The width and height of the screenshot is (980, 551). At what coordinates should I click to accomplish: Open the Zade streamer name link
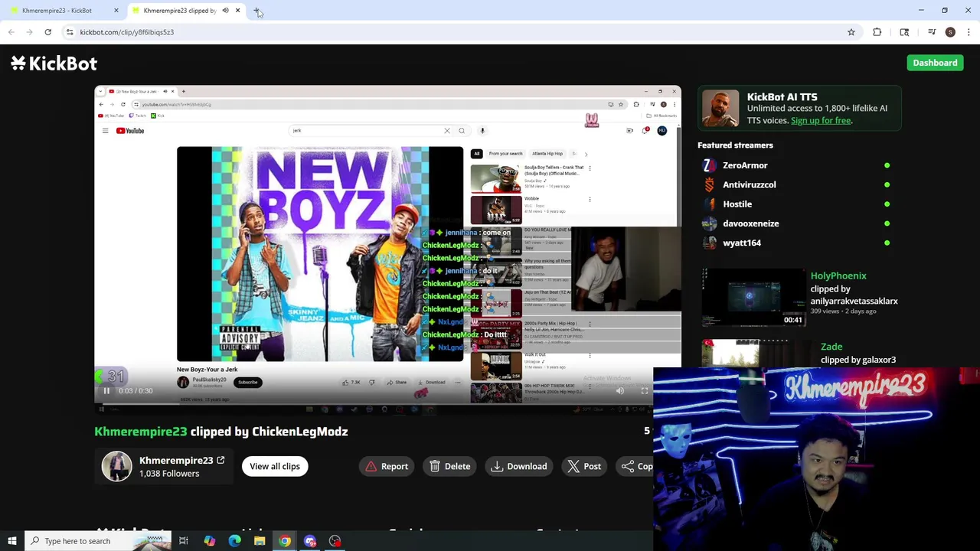click(x=831, y=347)
